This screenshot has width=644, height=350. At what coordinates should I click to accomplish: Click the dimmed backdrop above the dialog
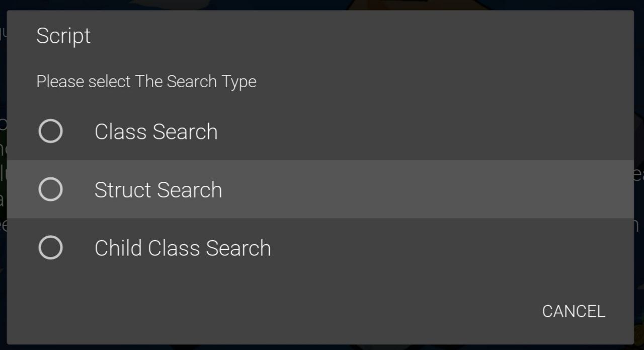point(322,5)
